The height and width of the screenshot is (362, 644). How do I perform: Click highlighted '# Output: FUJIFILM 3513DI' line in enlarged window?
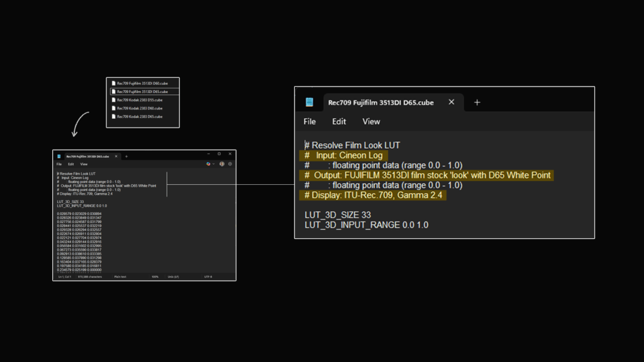pos(428,175)
